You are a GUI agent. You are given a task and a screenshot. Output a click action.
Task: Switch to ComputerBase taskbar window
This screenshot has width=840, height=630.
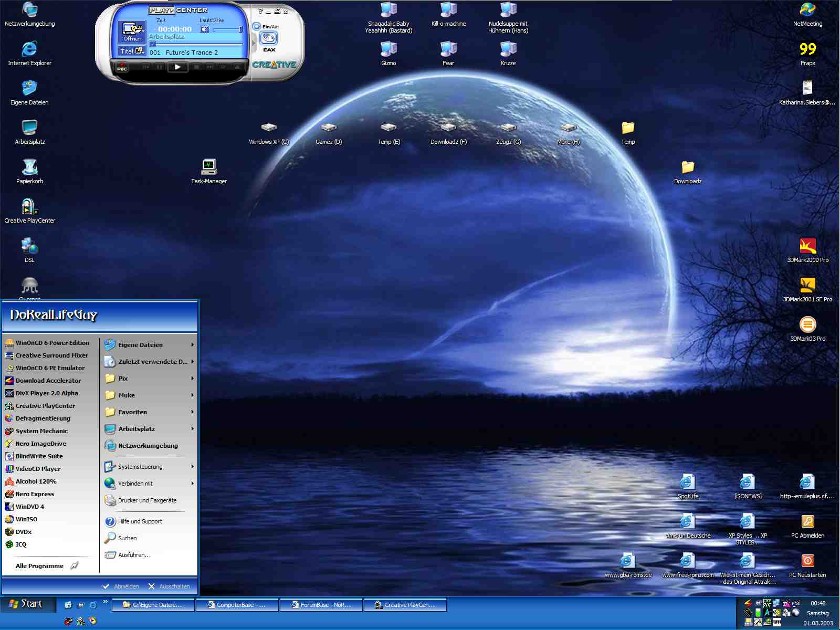[x=237, y=605]
